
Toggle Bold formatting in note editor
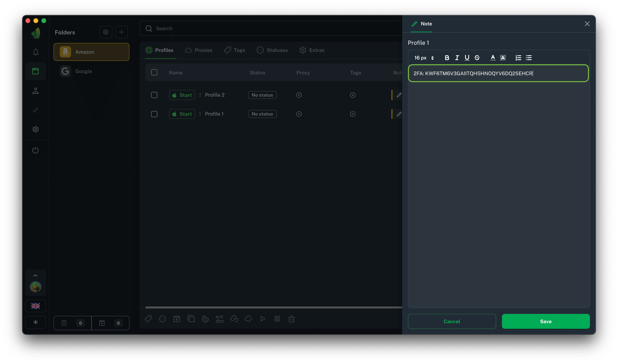[x=447, y=58]
